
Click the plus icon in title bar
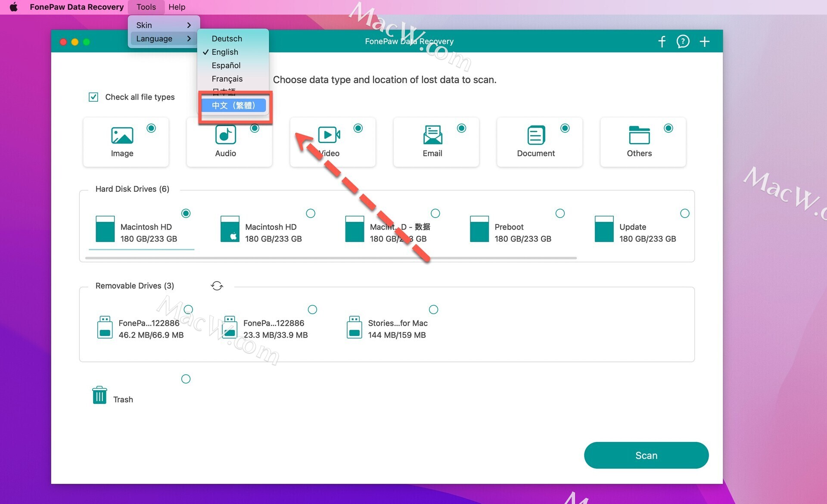coord(705,41)
